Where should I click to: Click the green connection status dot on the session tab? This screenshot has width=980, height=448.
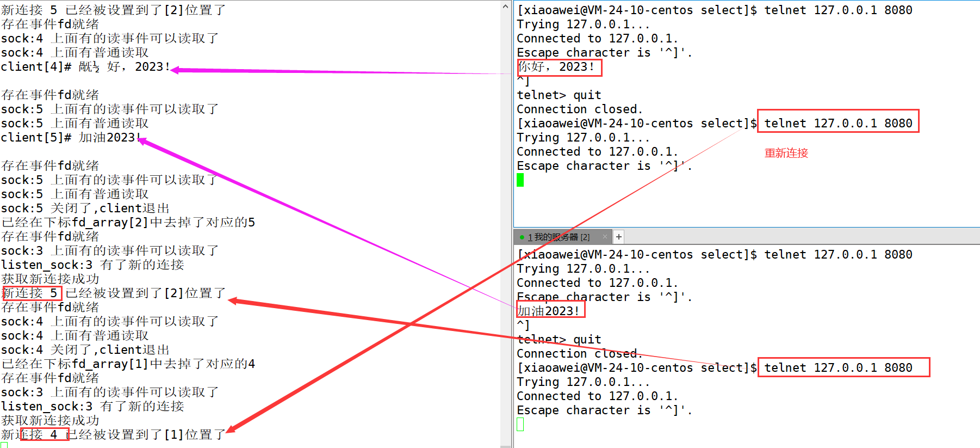pos(522,237)
